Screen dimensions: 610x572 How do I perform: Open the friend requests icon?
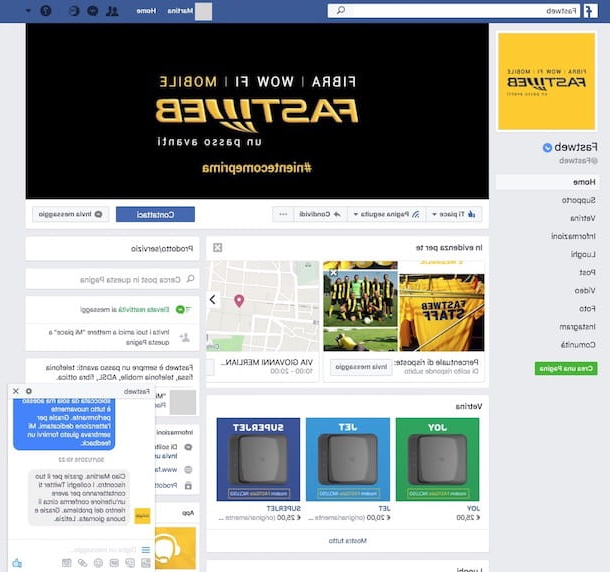pos(112,11)
